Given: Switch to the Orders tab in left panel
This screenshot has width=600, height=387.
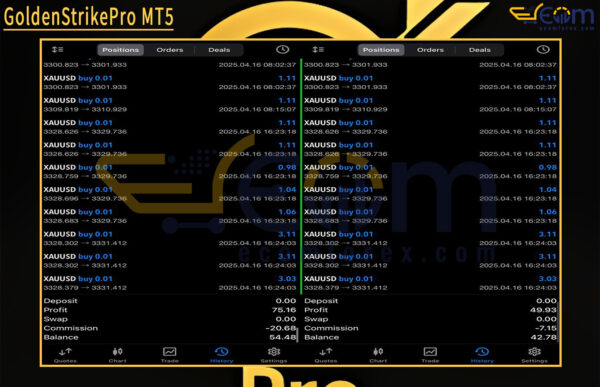Looking at the screenshot, I should 170,50.
